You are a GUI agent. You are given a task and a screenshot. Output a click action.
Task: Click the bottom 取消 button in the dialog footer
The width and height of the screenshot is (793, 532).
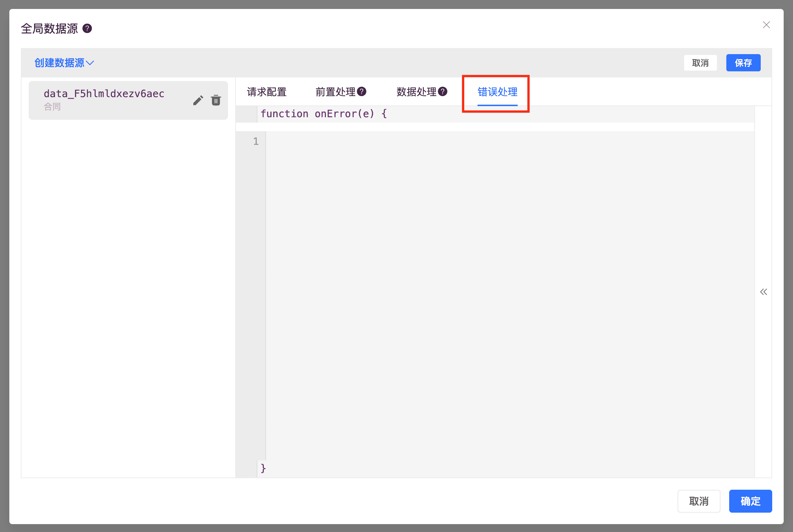699,501
